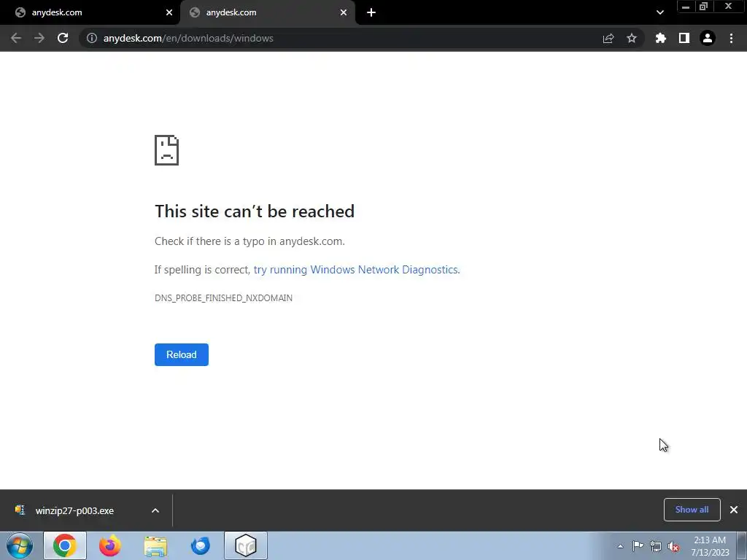The image size is (747, 560).
Task: Open Windows Explorer from the taskbar
Action: point(155,546)
